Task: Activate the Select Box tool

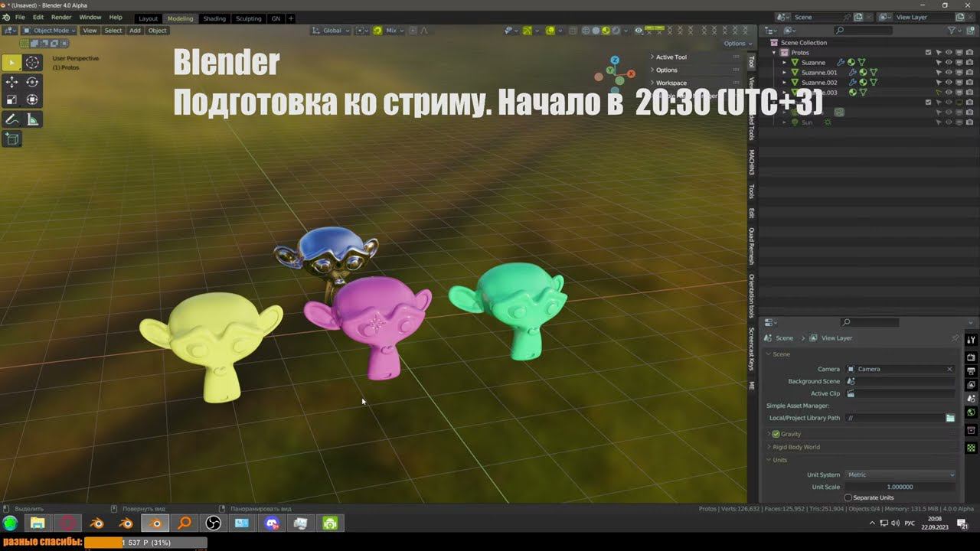Action: [x=11, y=63]
